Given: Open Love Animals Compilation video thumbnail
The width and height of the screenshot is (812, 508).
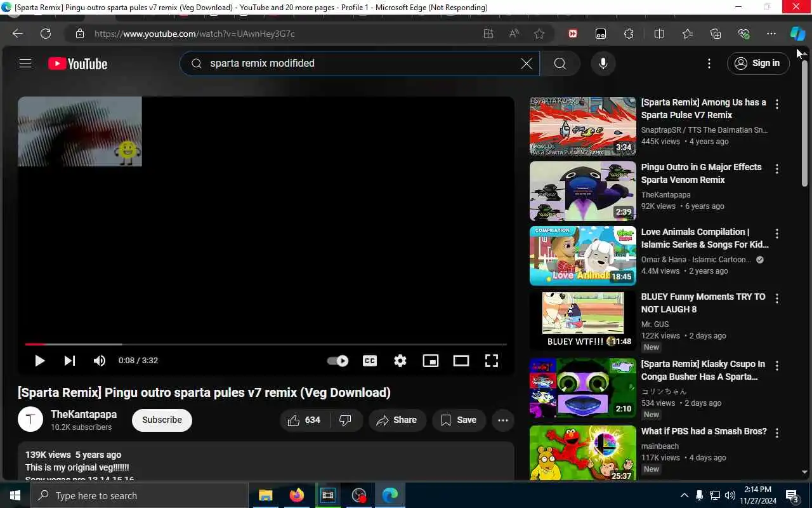Looking at the screenshot, I should pyautogui.click(x=583, y=256).
